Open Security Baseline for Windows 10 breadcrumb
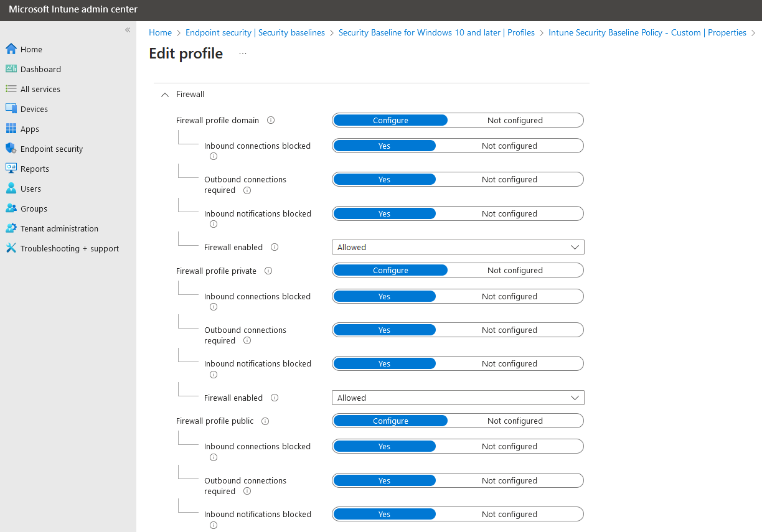Image resolution: width=762 pixels, height=532 pixels. pos(436,32)
